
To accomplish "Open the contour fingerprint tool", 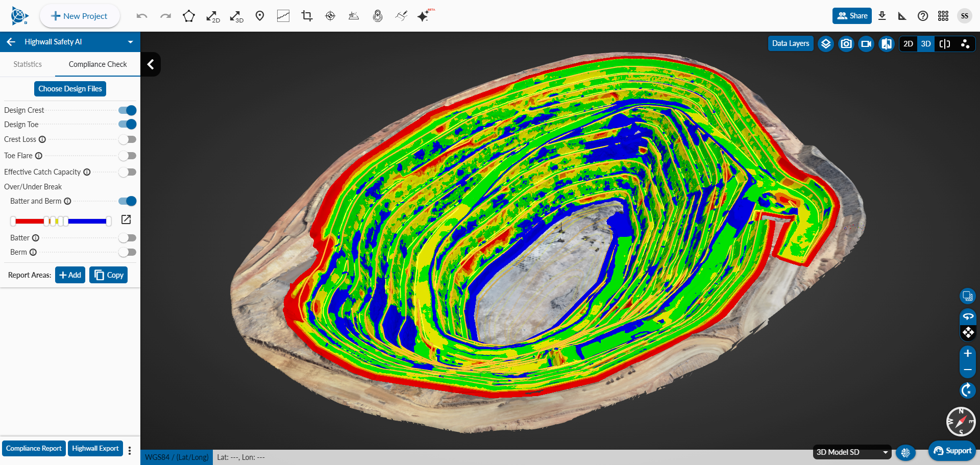I will [378, 16].
